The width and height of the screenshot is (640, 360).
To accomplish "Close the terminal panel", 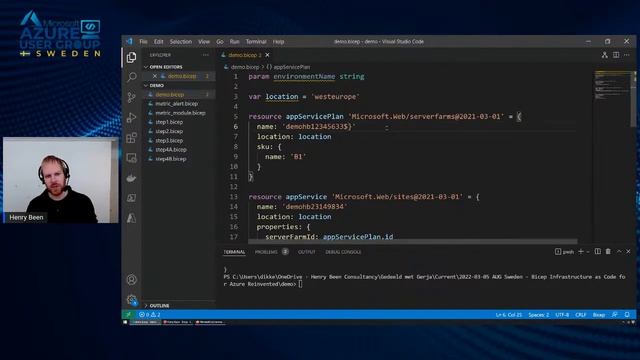I will click(x=629, y=251).
